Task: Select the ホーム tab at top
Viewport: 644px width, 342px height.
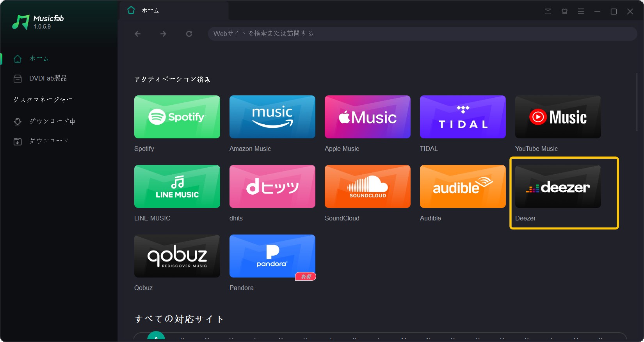Action: tap(174, 11)
